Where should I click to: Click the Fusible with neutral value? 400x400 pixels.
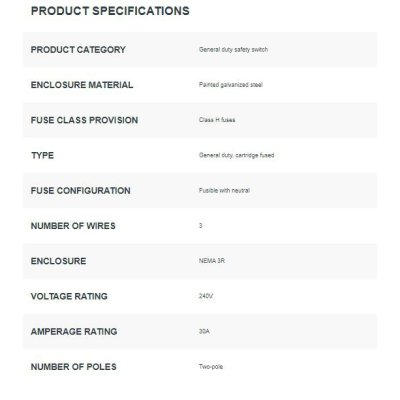(x=224, y=191)
